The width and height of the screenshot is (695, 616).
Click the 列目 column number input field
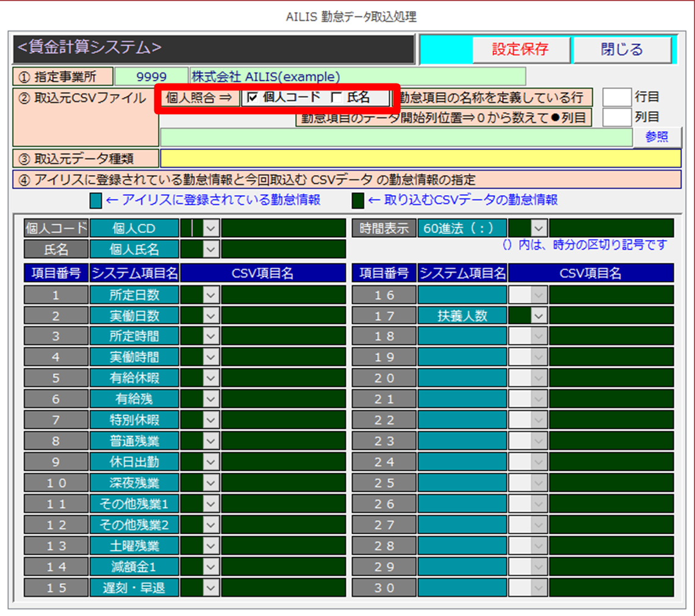(x=616, y=117)
